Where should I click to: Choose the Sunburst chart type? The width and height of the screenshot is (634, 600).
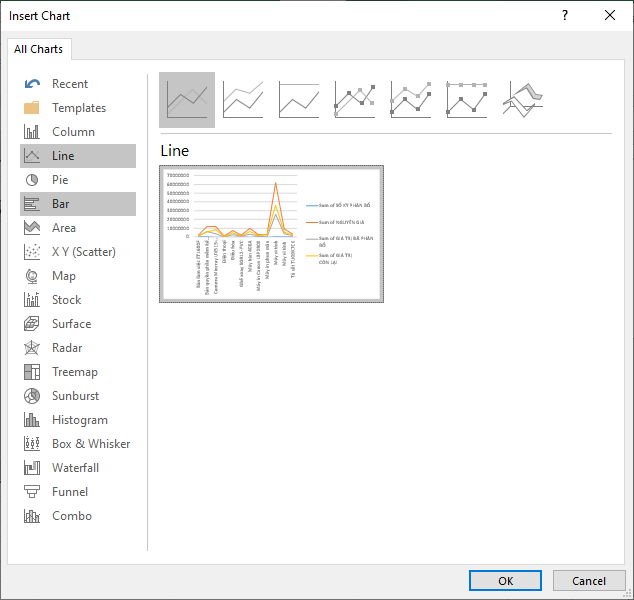78,396
